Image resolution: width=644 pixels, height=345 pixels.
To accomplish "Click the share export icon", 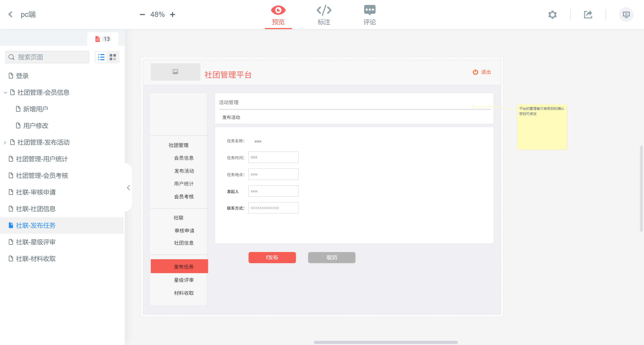I will 588,15.
